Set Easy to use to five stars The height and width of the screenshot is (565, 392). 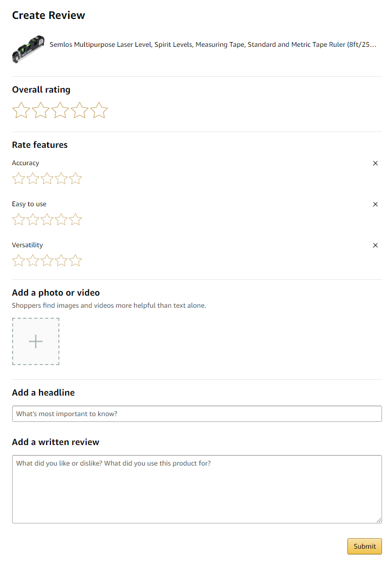(x=76, y=219)
